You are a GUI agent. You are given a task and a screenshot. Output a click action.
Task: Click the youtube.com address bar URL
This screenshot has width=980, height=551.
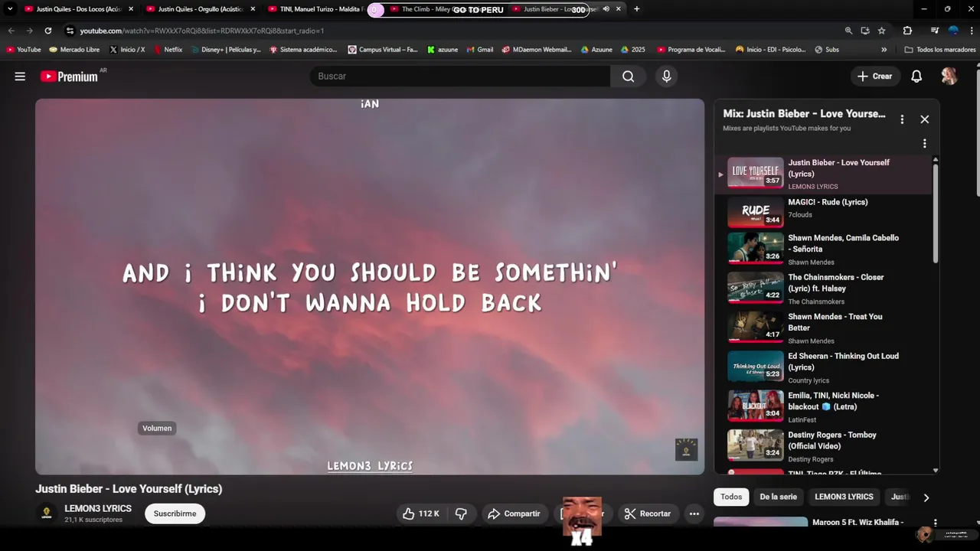[x=202, y=31]
